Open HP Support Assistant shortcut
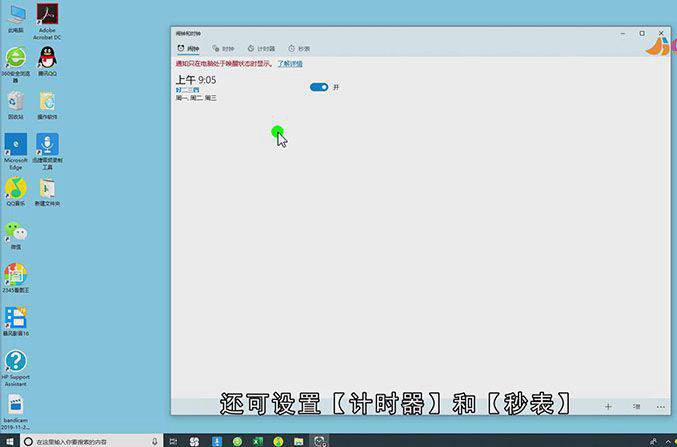Image resolution: width=677 pixels, height=447 pixels. tap(16, 368)
